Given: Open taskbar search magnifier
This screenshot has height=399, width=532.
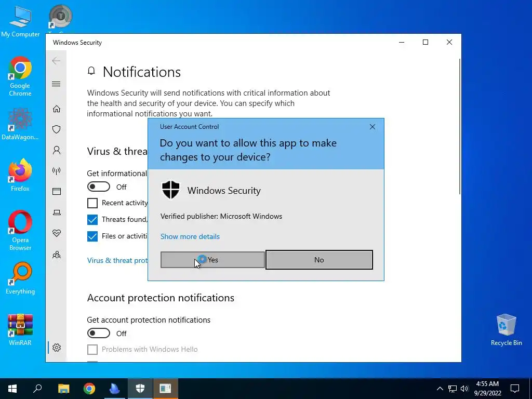Looking at the screenshot, I should coord(37,389).
